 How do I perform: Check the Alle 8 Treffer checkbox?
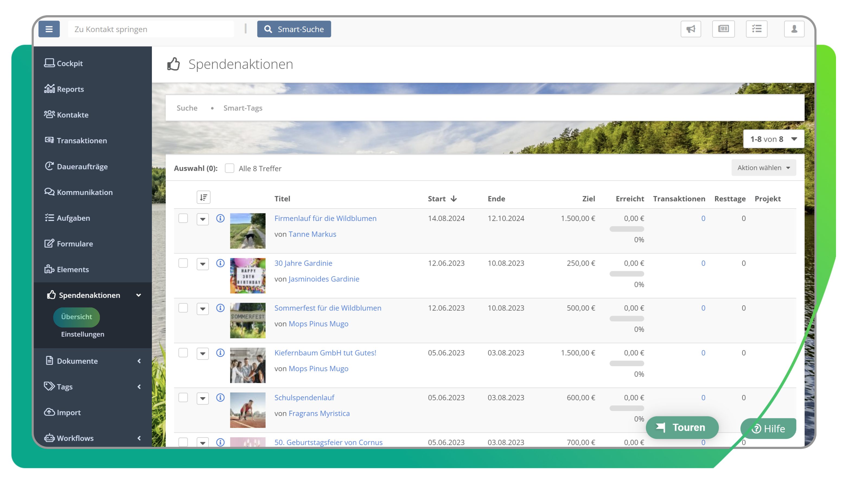point(229,168)
